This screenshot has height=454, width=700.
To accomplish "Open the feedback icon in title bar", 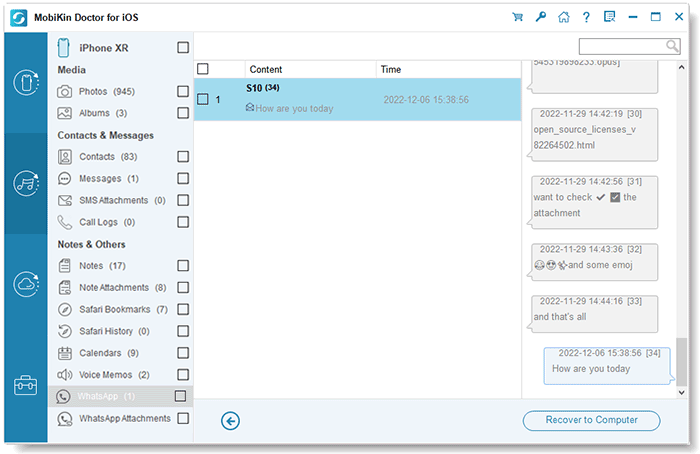I will coord(609,17).
